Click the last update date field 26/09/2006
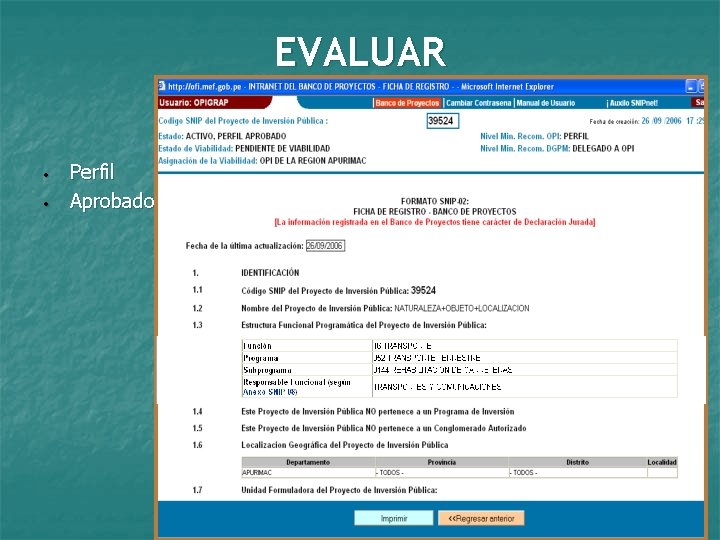 coord(325,246)
